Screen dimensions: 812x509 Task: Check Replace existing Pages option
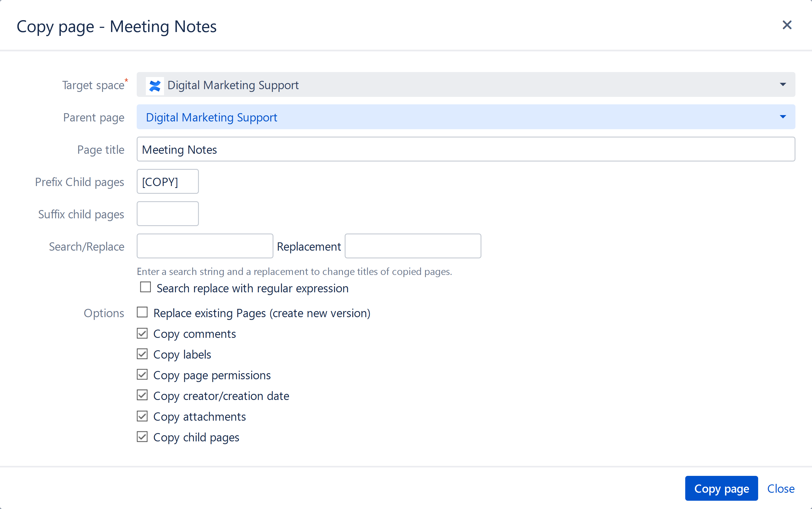(x=142, y=312)
